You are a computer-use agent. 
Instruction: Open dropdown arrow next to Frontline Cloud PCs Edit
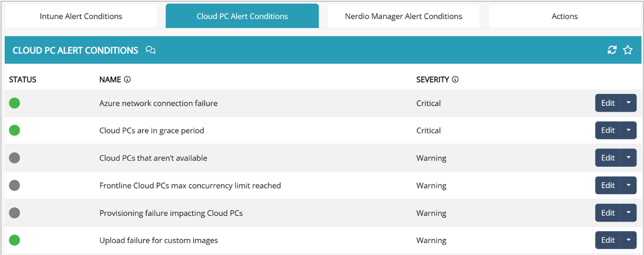628,185
